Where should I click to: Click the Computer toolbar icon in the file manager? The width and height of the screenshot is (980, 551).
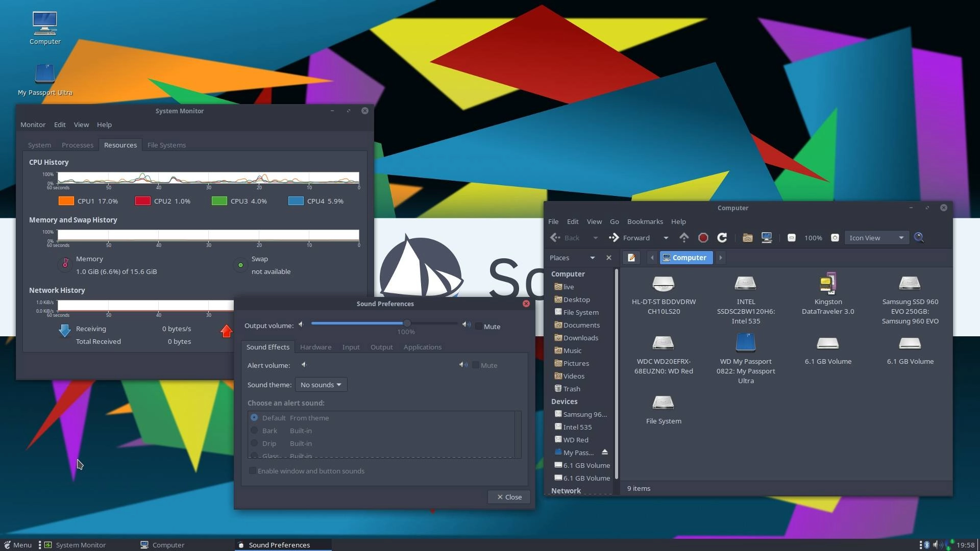[766, 238]
